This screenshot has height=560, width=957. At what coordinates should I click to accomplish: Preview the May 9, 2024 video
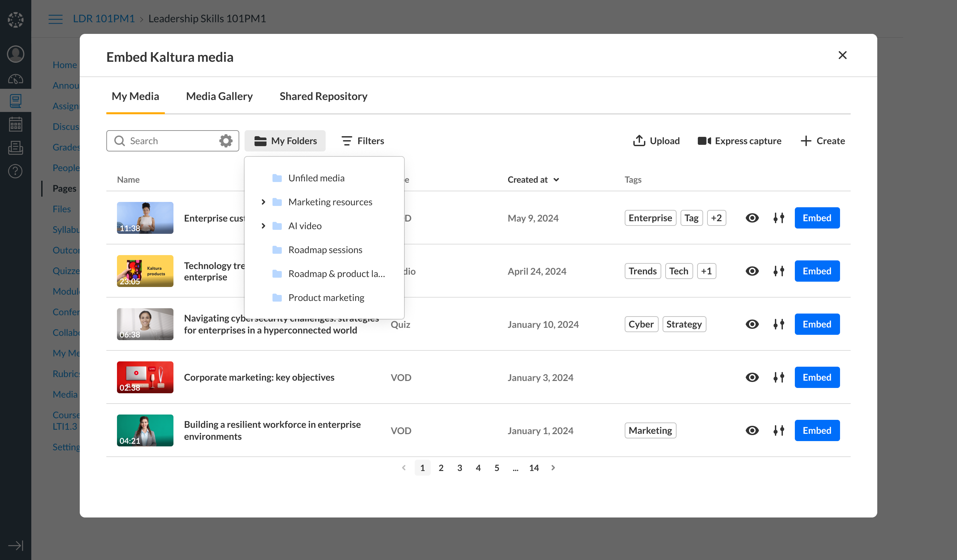click(752, 218)
